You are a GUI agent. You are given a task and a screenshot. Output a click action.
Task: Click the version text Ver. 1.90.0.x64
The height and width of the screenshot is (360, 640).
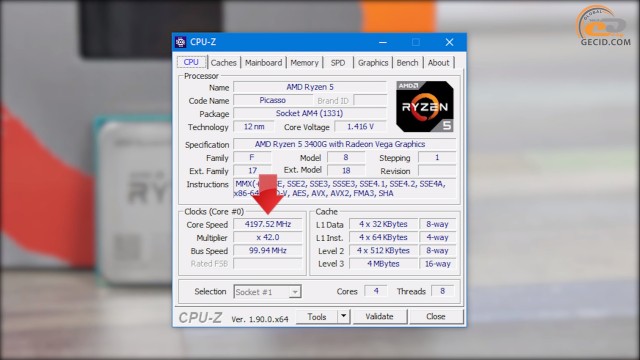click(260, 319)
